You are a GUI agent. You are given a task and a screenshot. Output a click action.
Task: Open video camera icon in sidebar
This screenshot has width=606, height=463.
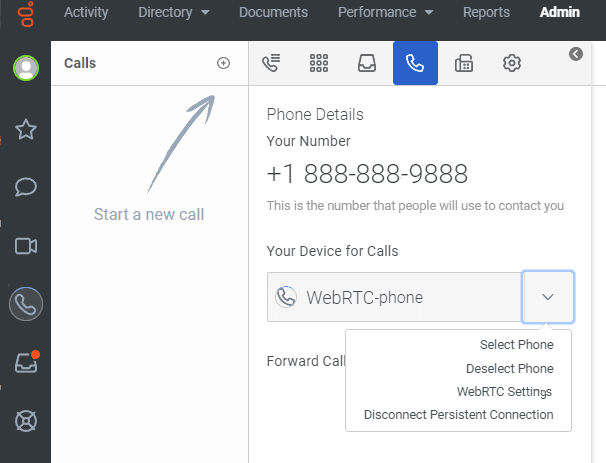(x=26, y=246)
